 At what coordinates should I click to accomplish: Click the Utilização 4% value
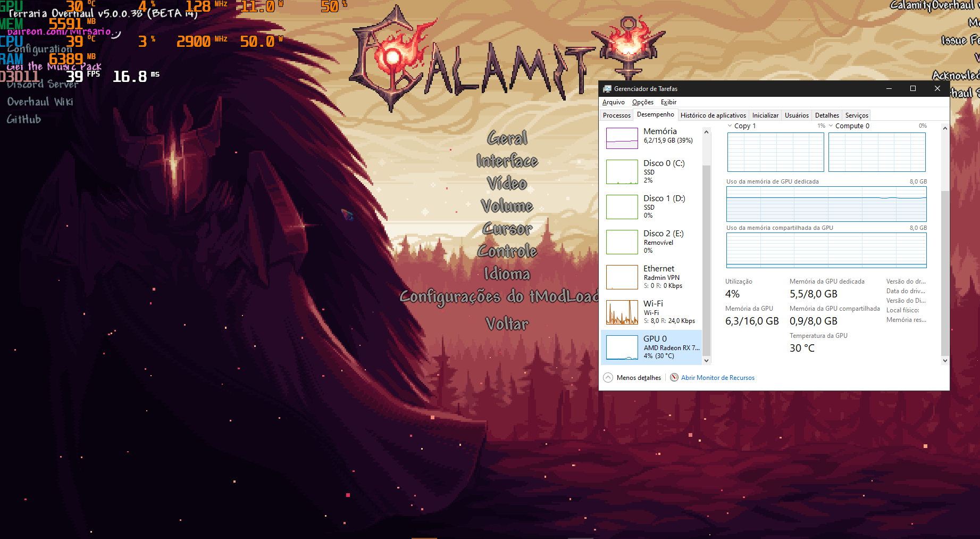(x=732, y=294)
